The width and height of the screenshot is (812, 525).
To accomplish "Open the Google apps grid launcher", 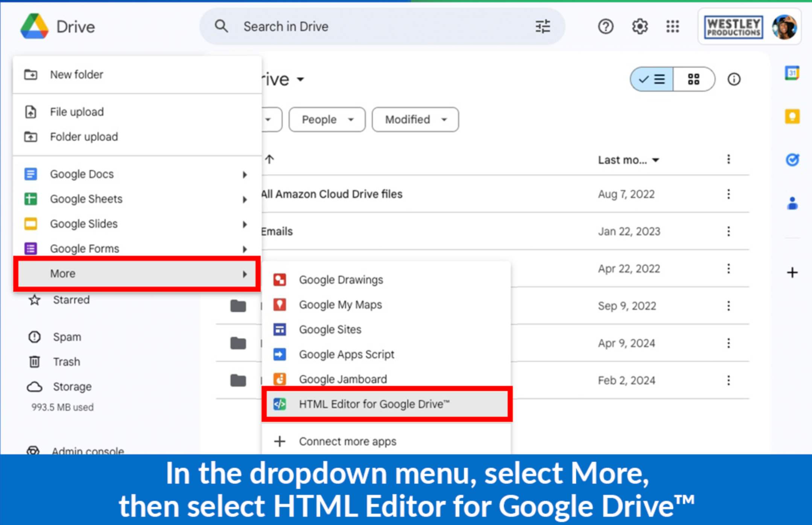I will click(672, 27).
